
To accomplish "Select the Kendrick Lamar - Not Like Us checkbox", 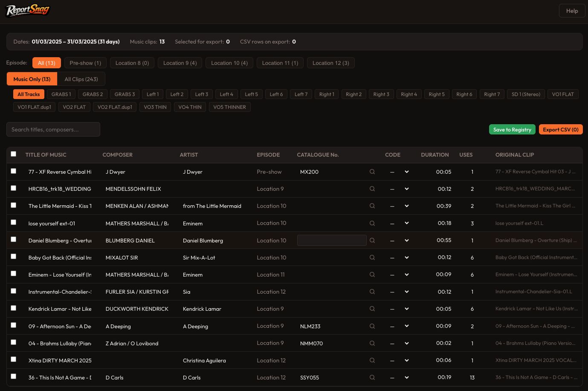I will point(14,308).
